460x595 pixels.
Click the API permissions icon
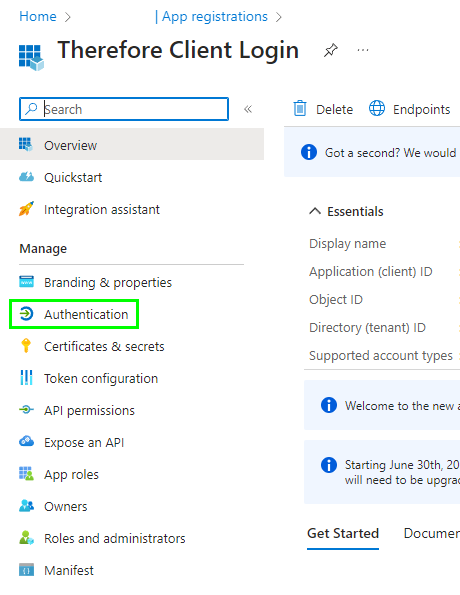(x=26, y=410)
